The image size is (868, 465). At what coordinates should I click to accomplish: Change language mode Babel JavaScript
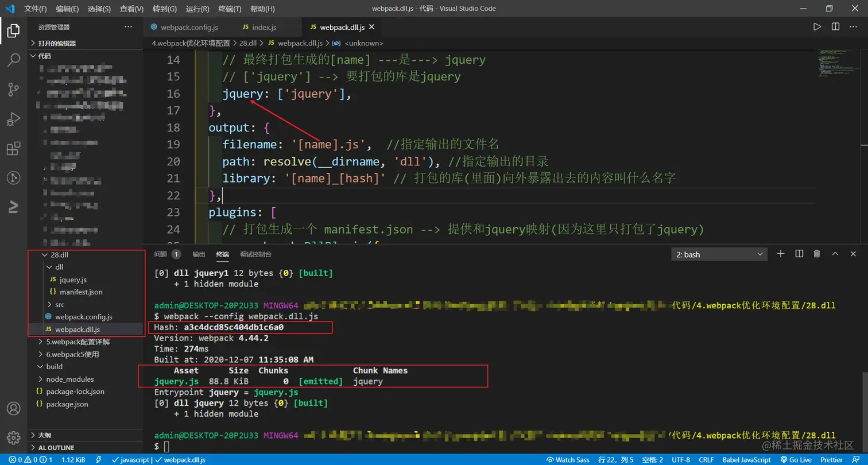(746, 460)
